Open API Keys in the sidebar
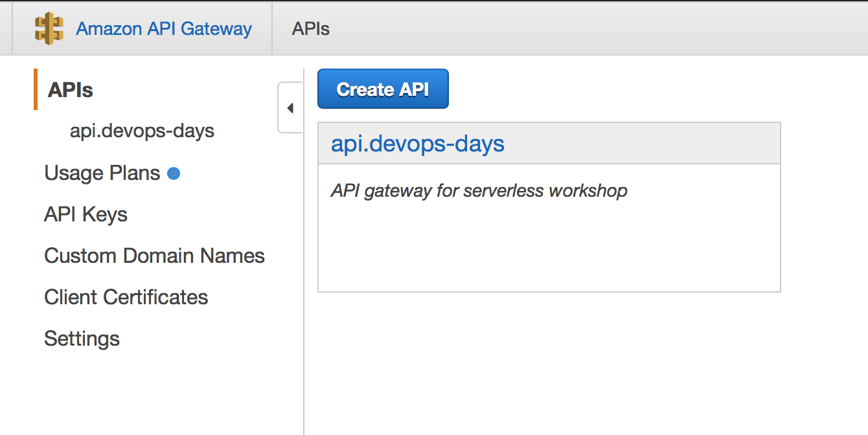Screen dimensions: 868x435 click(x=86, y=215)
